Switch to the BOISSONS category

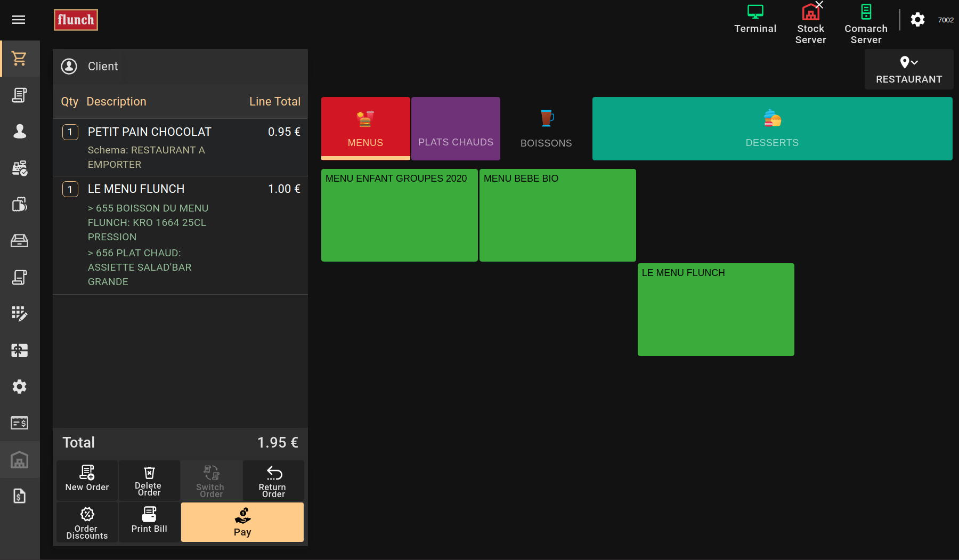coord(546,128)
